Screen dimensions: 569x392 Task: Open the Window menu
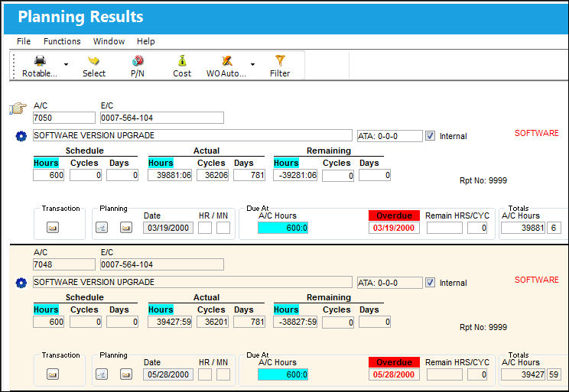(x=109, y=41)
